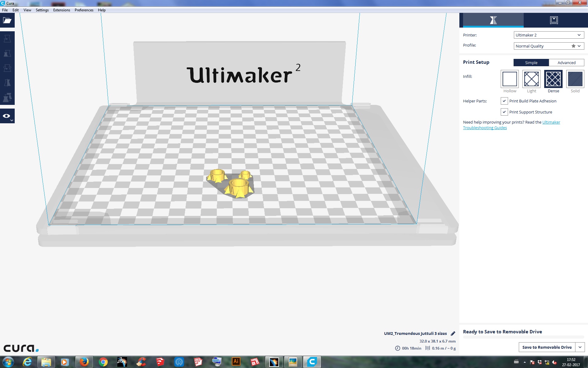Screen dimensions: 588x368
Task: Click the filament usage icon
Action: coord(428,348)
